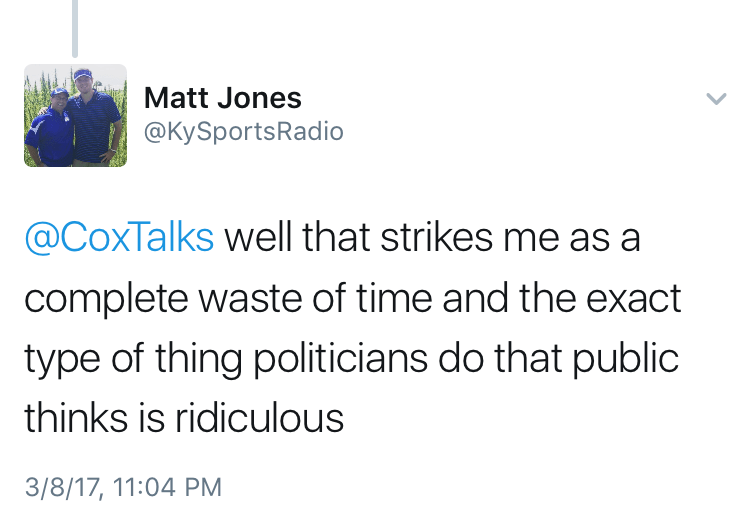Click Matt Jones's profile photo avatar

click(75, 115)
